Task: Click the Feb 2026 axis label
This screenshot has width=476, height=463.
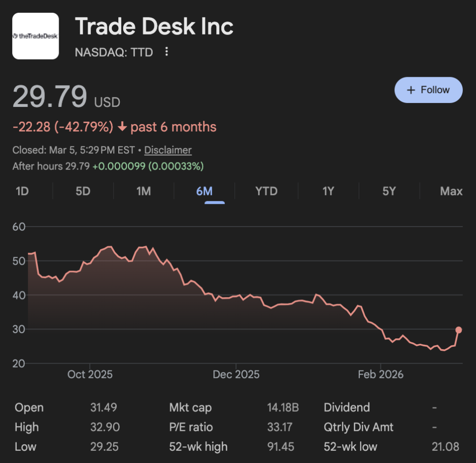Action: [380, 375]
